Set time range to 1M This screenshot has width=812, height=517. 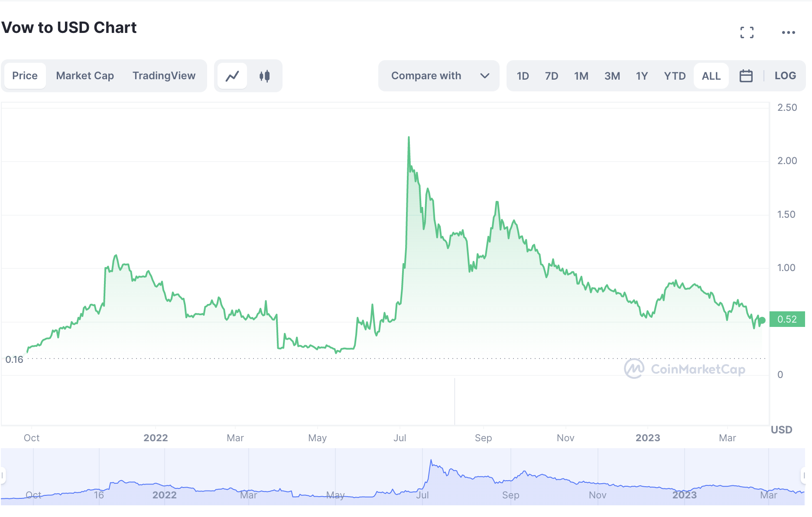click(x=581, y=76)
